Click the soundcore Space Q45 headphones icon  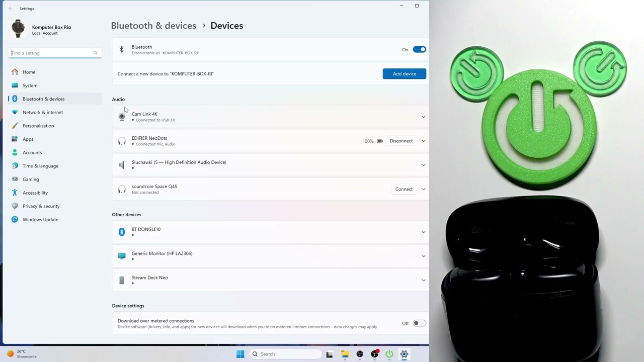click(x=121, y=190)
